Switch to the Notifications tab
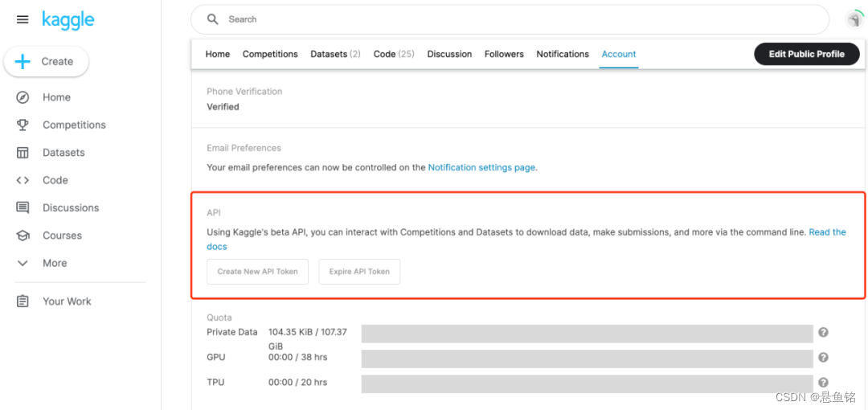 point(563,54)
